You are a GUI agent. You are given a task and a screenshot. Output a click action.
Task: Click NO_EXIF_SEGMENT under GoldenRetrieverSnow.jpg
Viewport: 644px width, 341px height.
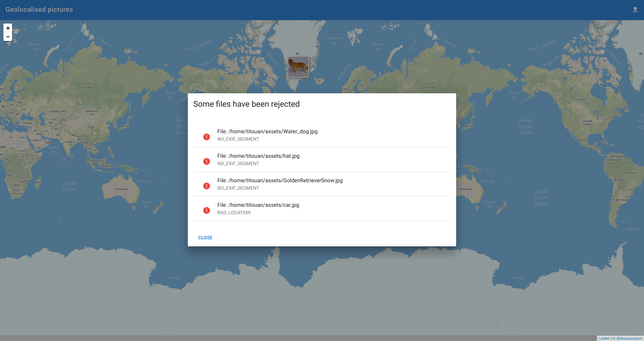[x=238, y=188]
